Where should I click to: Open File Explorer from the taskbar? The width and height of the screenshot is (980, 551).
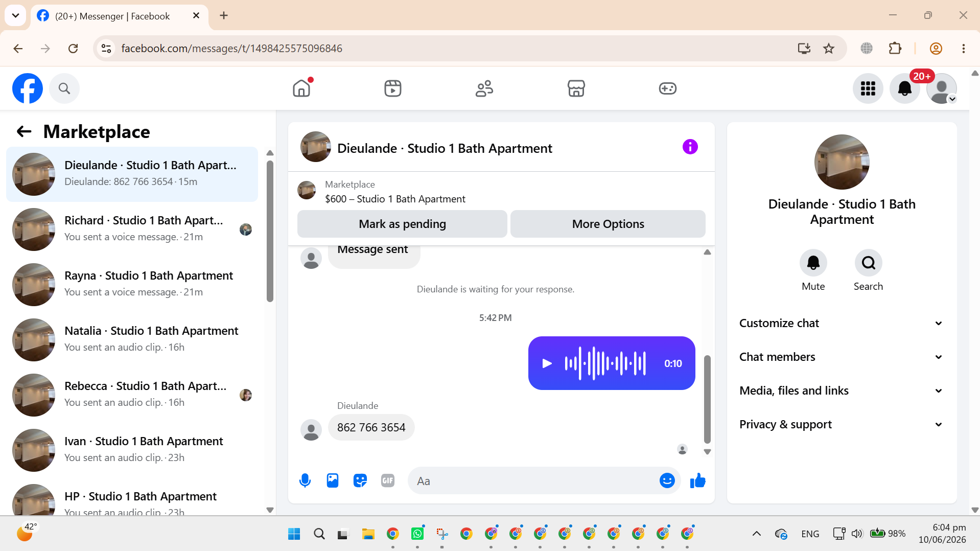[x=368, y=534]
